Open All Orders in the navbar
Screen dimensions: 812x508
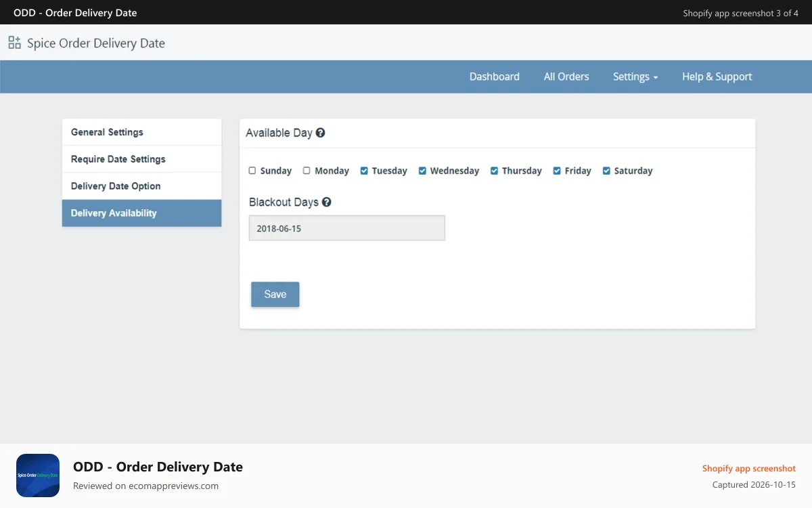(566, 77)
